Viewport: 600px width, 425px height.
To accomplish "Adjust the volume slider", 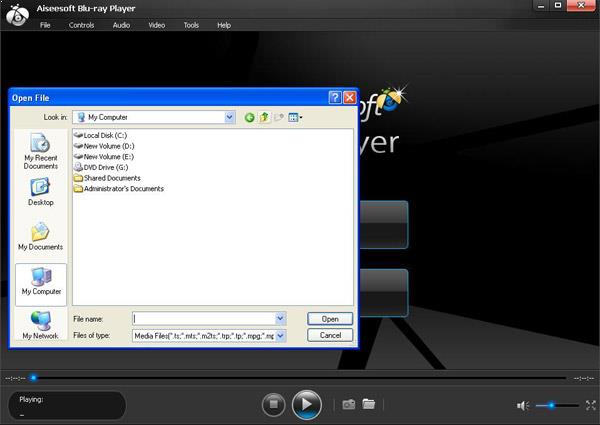I will point(557,405).
